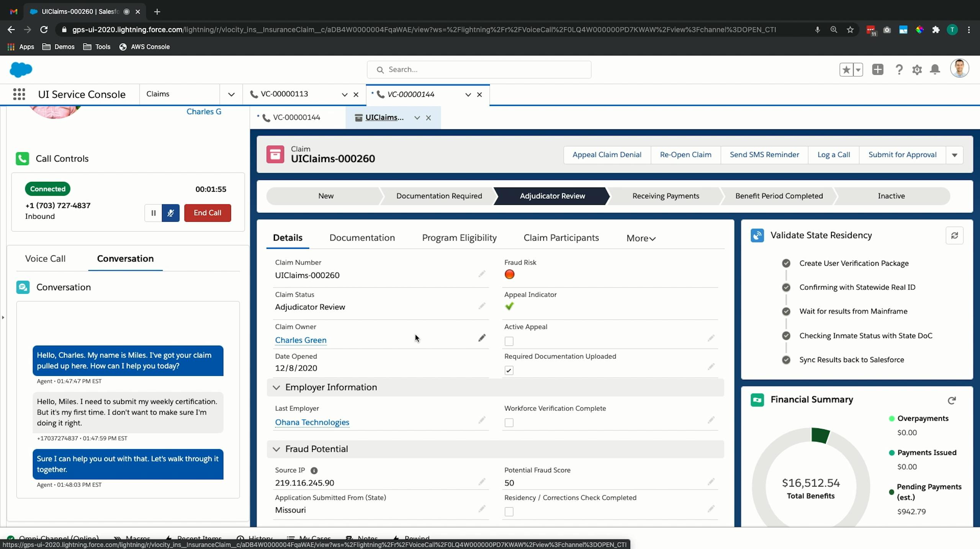Open the Program Eligibility tab
This screenshot has width=980, height=549.
click(459, 238)
